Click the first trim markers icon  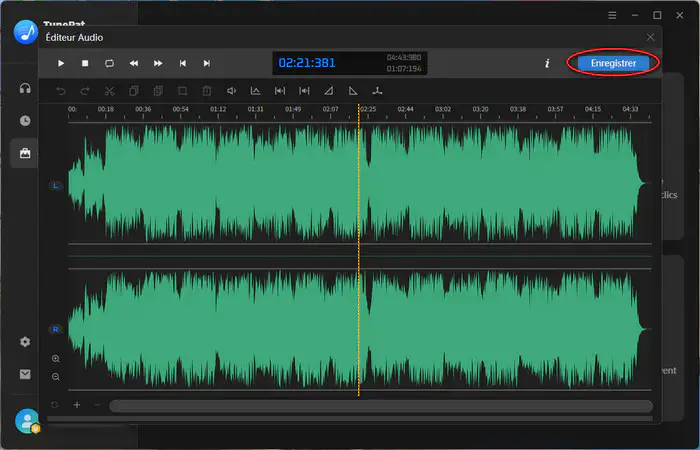(x=280, y=91)
